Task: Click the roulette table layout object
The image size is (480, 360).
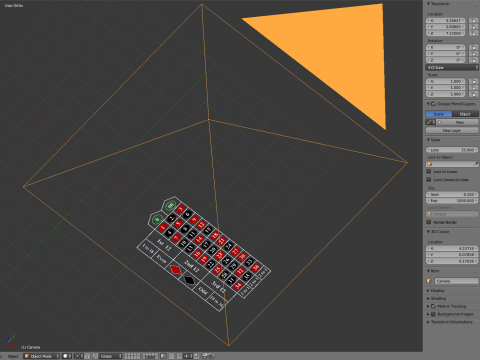Action: (x=203, y=253)
